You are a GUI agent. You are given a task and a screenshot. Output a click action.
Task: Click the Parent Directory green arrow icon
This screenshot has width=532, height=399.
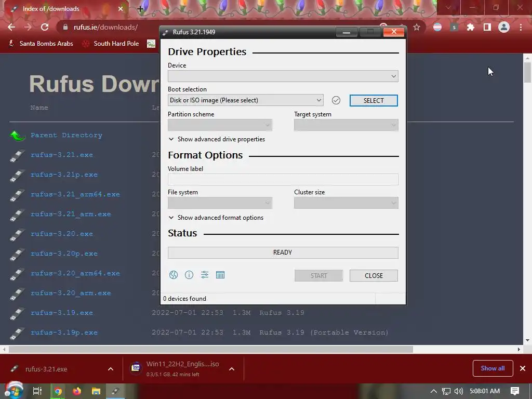click(x=18, y=136)
